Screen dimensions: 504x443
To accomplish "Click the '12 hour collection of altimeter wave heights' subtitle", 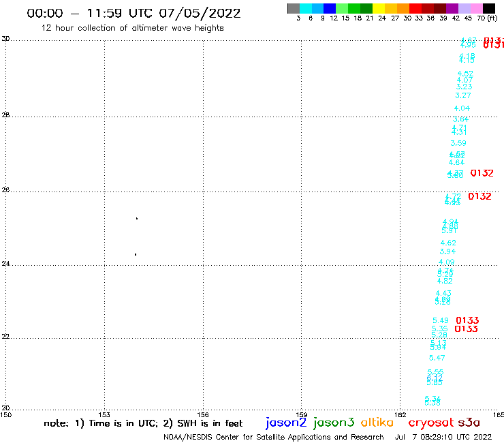I will 132,28.
